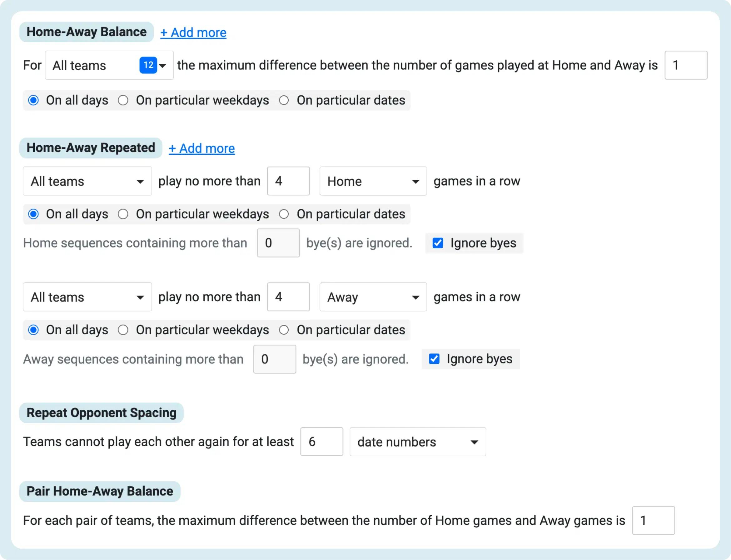This screenshot has height=560, width=731.
Task: Expand the date numbers unit dropdown
Action: pyautogui.click(x=418, y=442)
